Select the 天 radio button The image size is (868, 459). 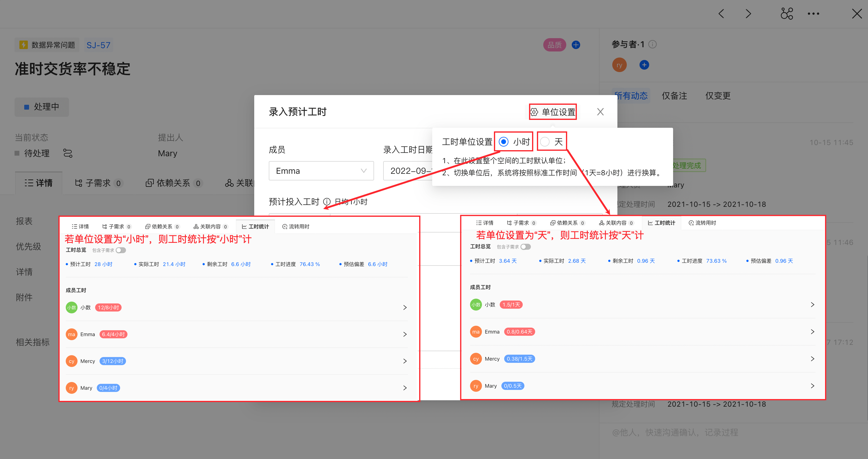pyautogui.click(x=544, y=141)
